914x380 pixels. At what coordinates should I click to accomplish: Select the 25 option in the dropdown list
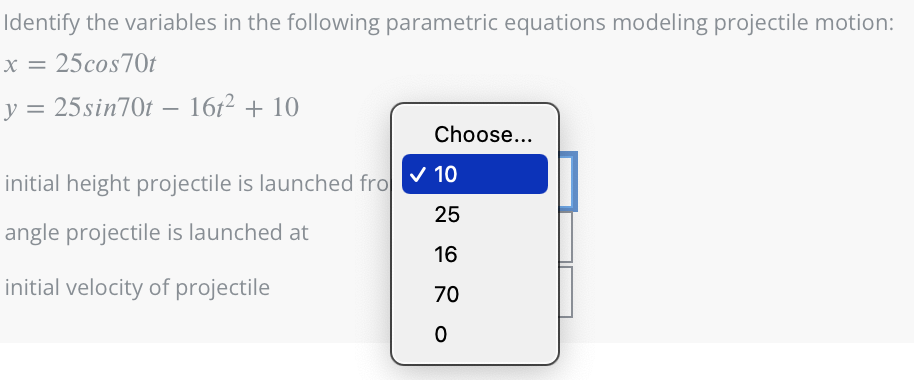474,214
